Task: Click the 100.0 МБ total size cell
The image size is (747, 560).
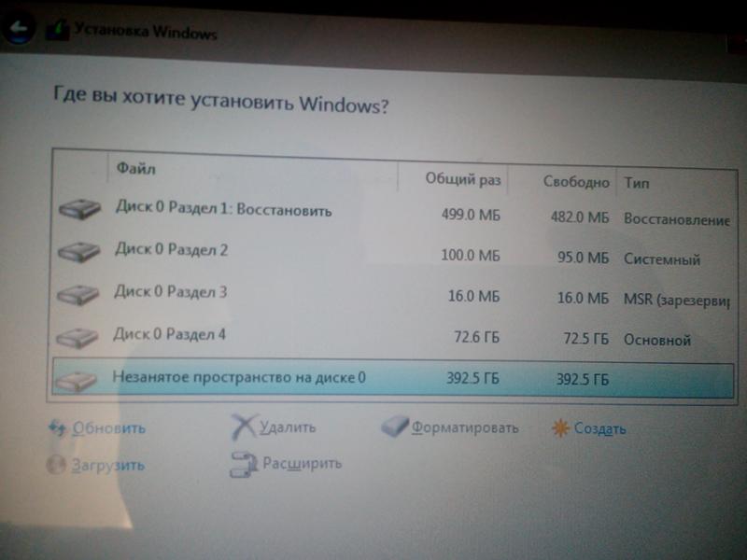Action: [471, 256]
